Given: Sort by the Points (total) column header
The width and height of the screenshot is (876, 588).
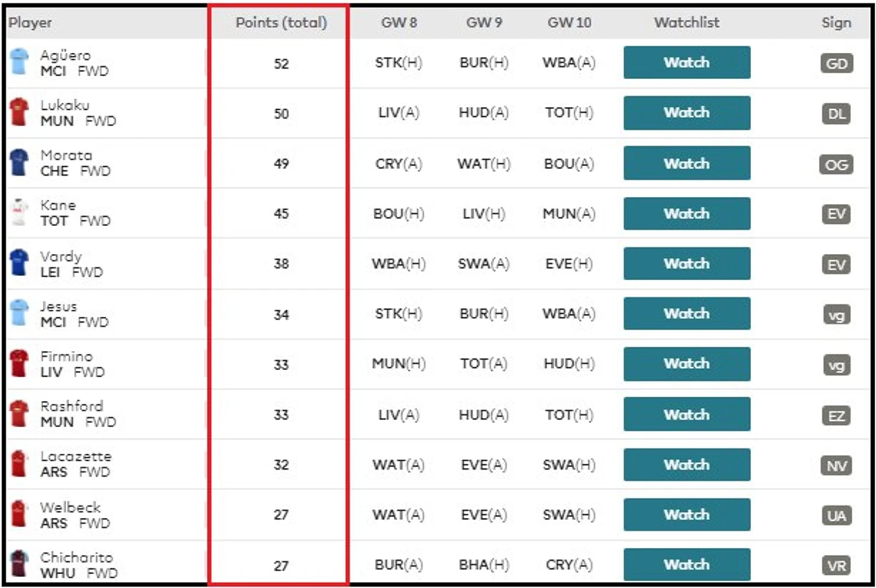Looking at the screenshot, I should coord(281,23).
